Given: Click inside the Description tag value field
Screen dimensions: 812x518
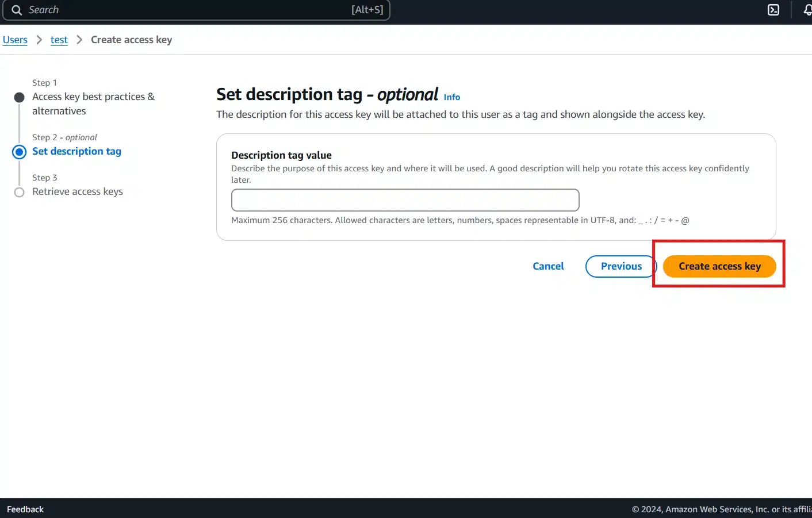Looking at the screenshot, I should (x=404, y=199).
